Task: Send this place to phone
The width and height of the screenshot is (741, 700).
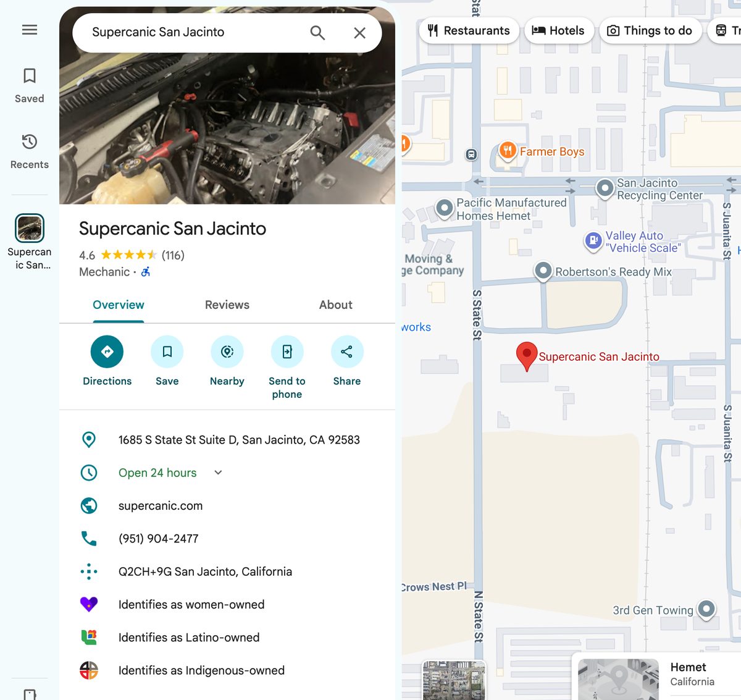Action: [x=287, y=368]
